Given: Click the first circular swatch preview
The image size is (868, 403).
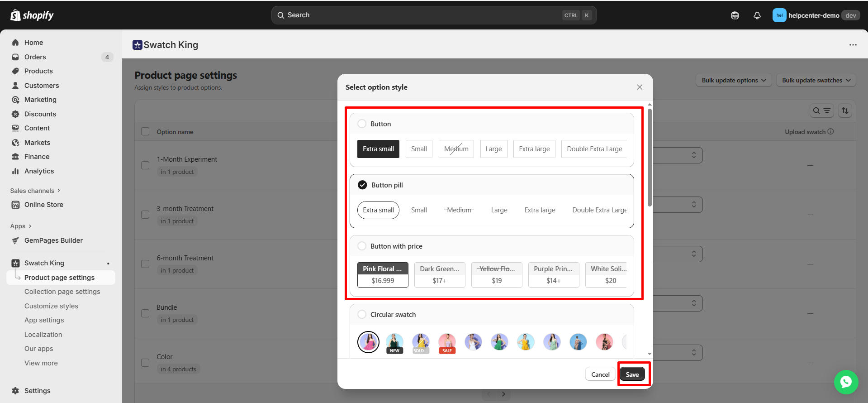Looking at the screenshot, I should pyautogui.click(x=368, y=342).
